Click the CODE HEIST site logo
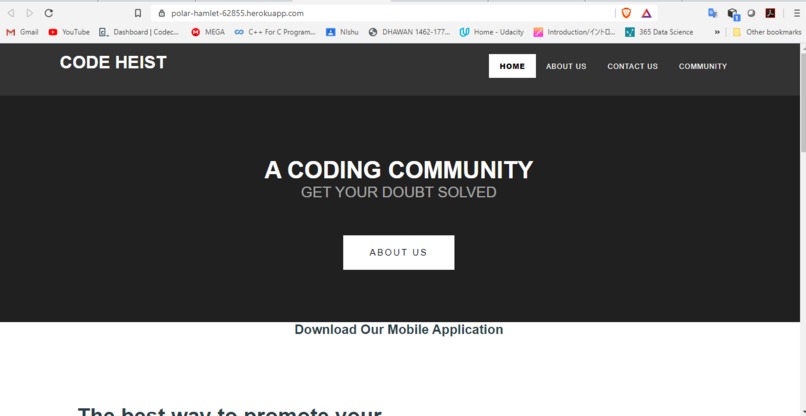This screenshot has width=806, height=416. pos(113,62)
